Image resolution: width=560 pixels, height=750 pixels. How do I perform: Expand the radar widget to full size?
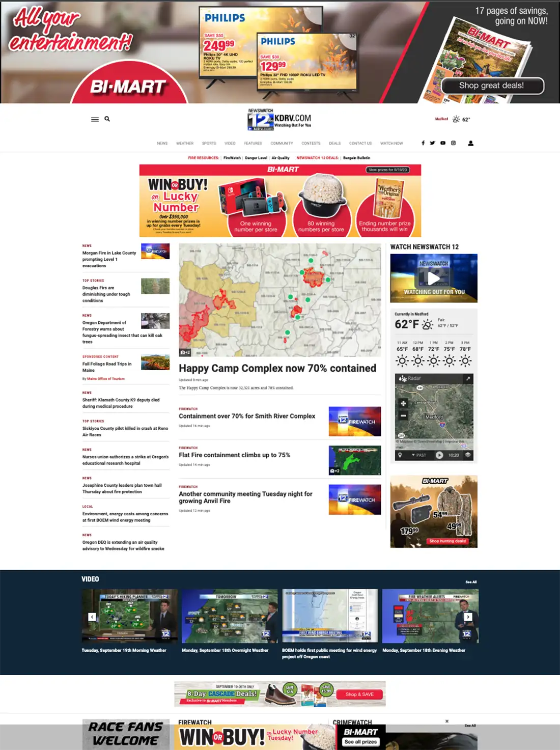click(468, 378)
